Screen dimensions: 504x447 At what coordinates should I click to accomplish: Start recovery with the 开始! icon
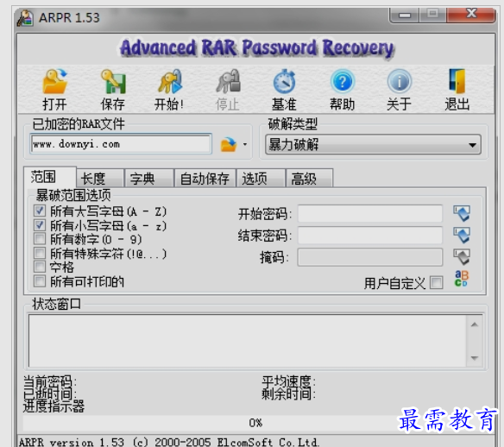tap(169, 82)
